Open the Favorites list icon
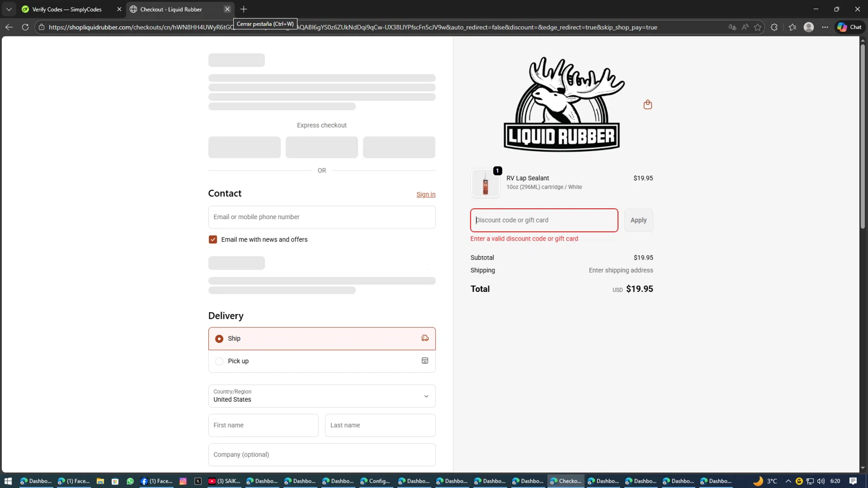Image resolution: width=868 pixels, height=488 pixels. [x=792, y=27]
